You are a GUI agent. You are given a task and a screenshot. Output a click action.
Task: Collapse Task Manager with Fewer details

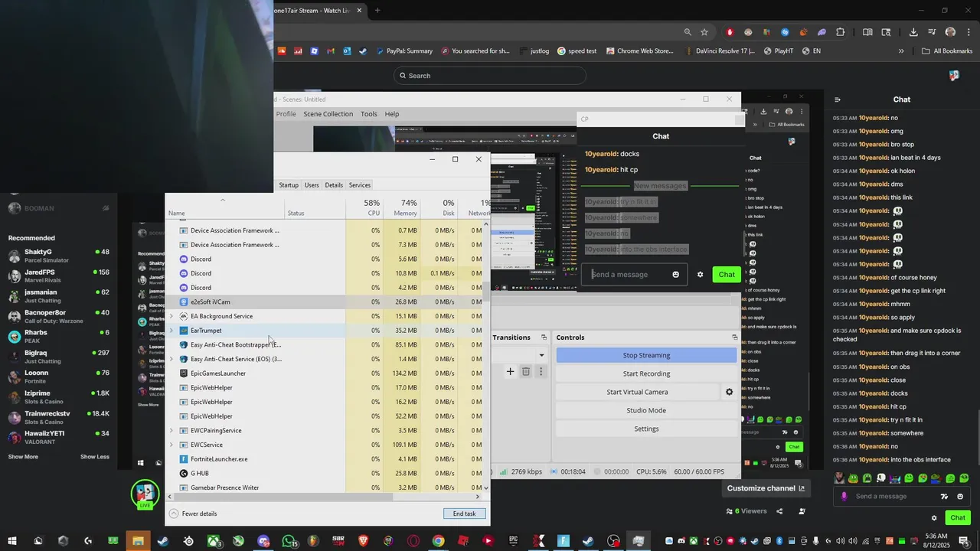194,514
